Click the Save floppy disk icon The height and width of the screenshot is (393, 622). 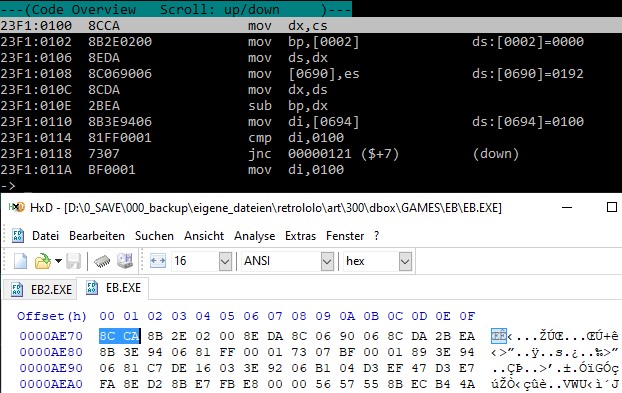73,261
